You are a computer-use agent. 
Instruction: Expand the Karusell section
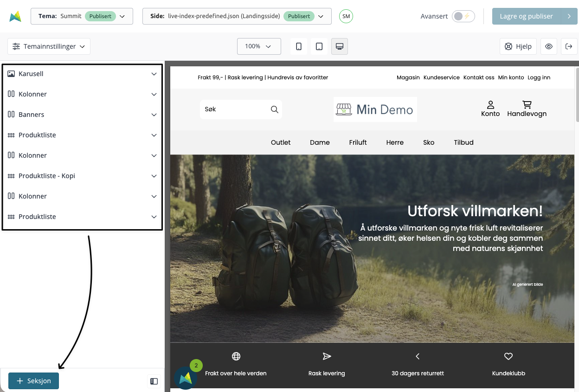pos(82,74)
